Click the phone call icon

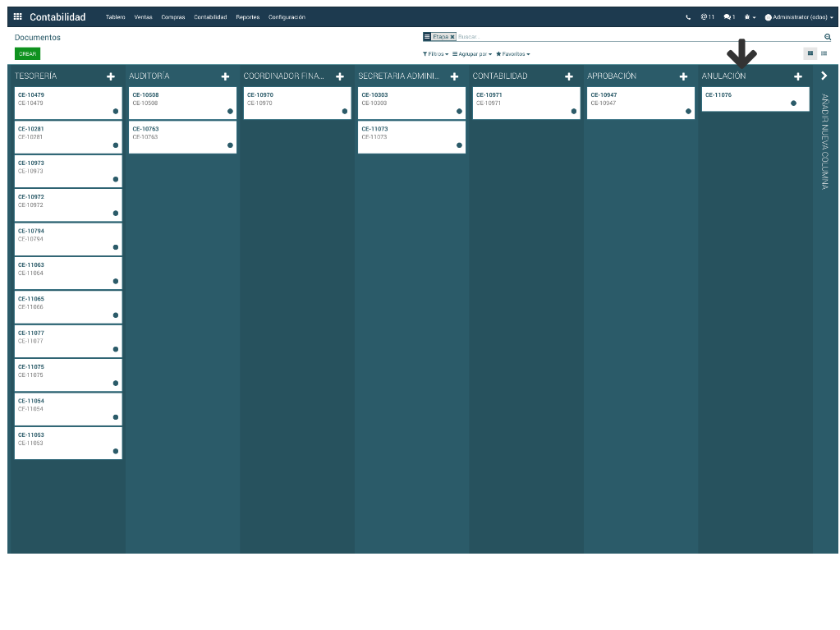tap(688, 17)
